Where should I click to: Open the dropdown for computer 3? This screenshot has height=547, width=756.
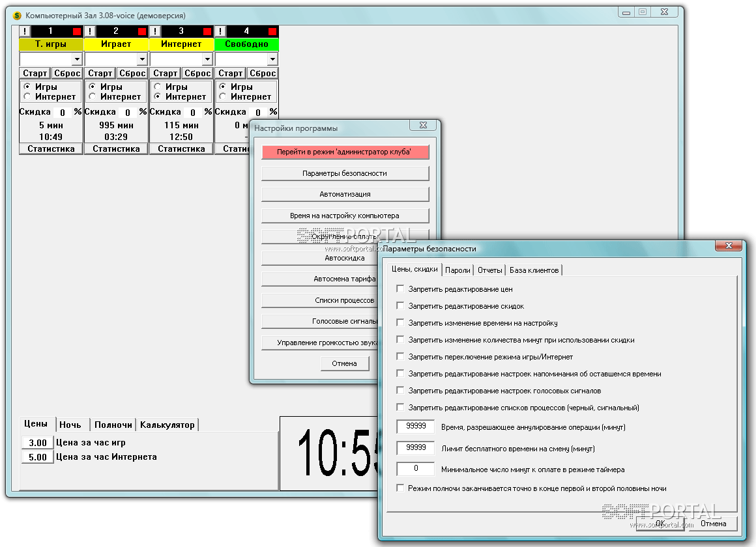[207, 59]
